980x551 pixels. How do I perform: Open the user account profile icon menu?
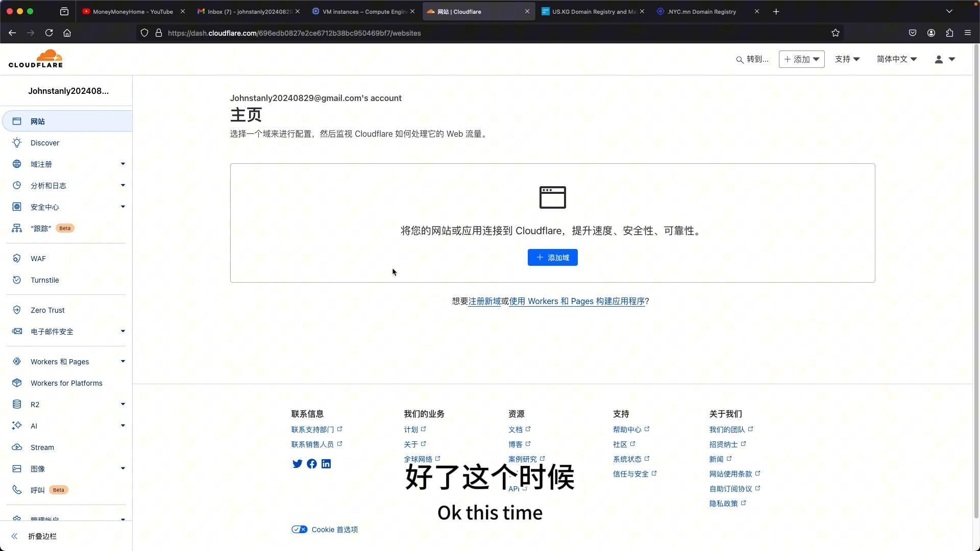pyautogui.click(x=939, y=60)
